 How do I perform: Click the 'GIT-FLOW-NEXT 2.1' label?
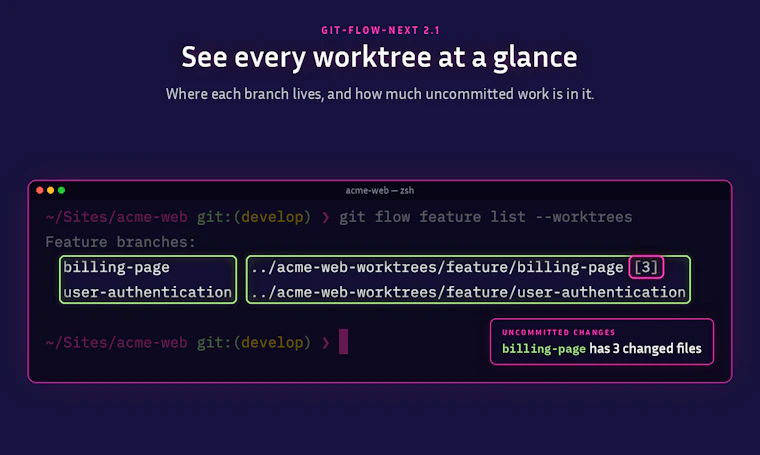pyautogui.click(x=380, y=30)
